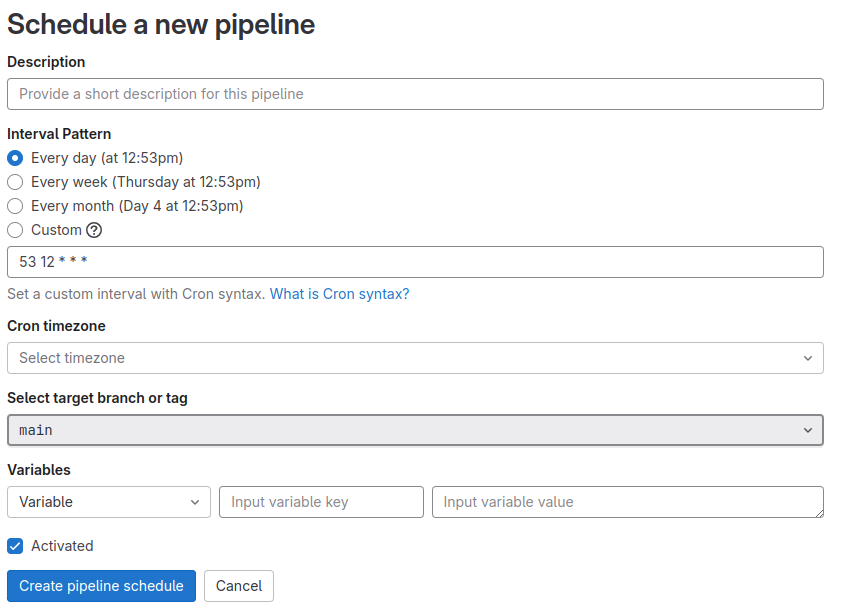Click the Variables section label
Viewport: 849px width, 612px height.
pyautogui.click(x=39, y=470)
